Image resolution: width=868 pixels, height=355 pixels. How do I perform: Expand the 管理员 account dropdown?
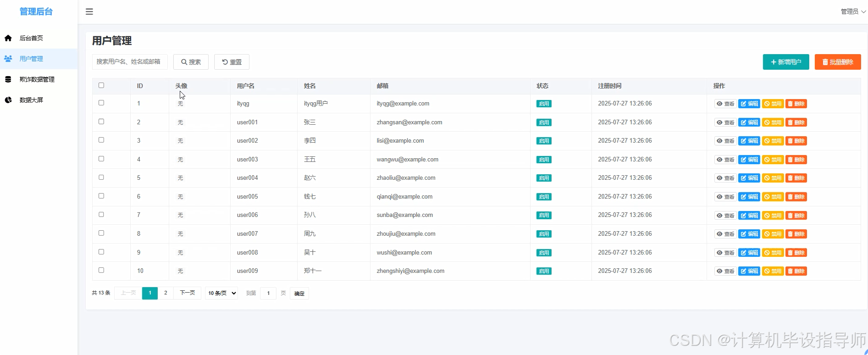click(x=853, y=11)
